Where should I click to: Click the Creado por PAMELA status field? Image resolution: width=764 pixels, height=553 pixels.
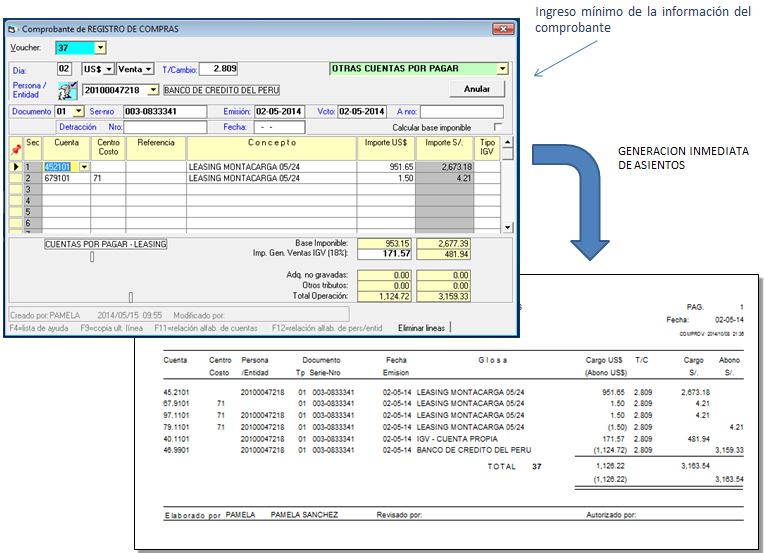[x=179, y=315]
